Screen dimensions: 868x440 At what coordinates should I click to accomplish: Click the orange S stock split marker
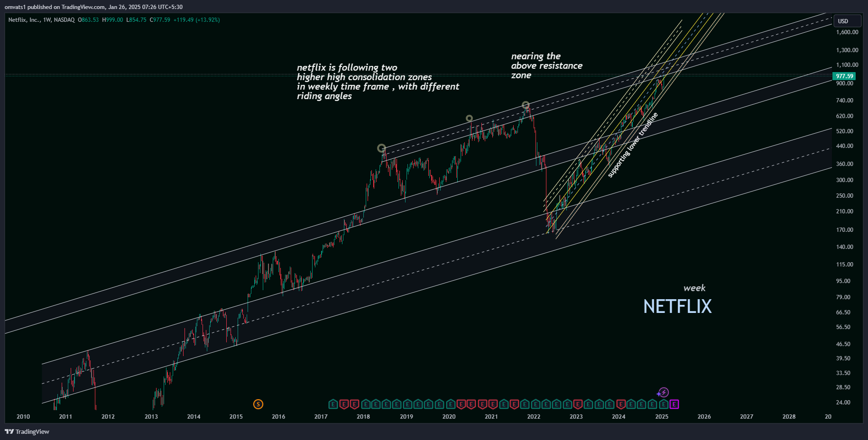click(258, 404)
